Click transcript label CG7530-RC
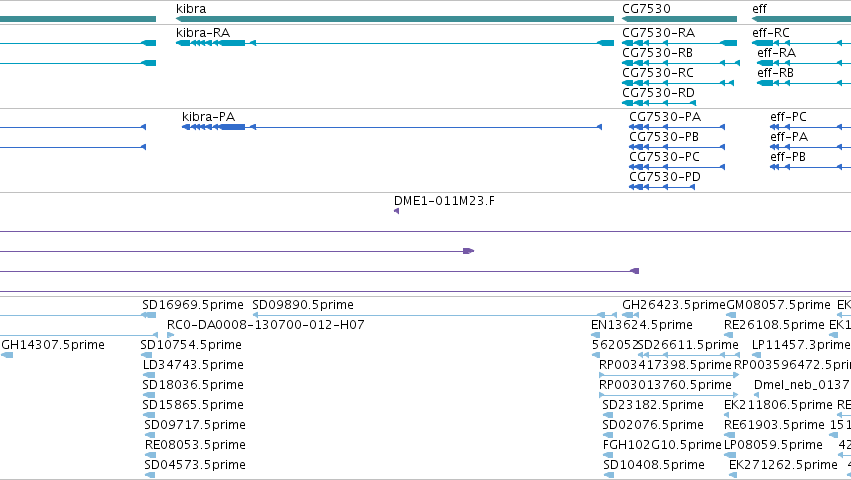This screenshot has height=480, width=851. pos(658,73)
